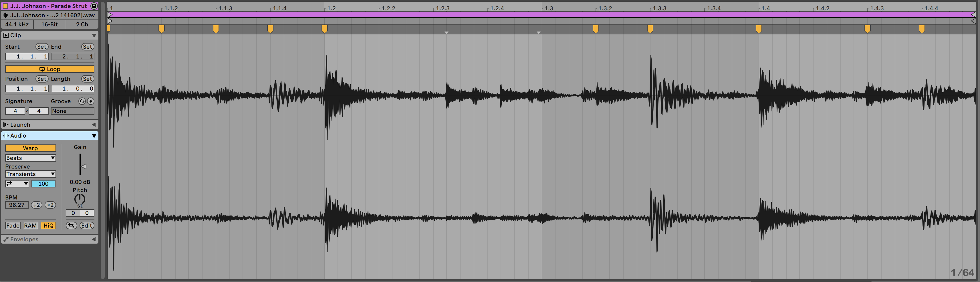
Task: Click the Commit Groove arrow icon
Action: (x=91, y=101)
